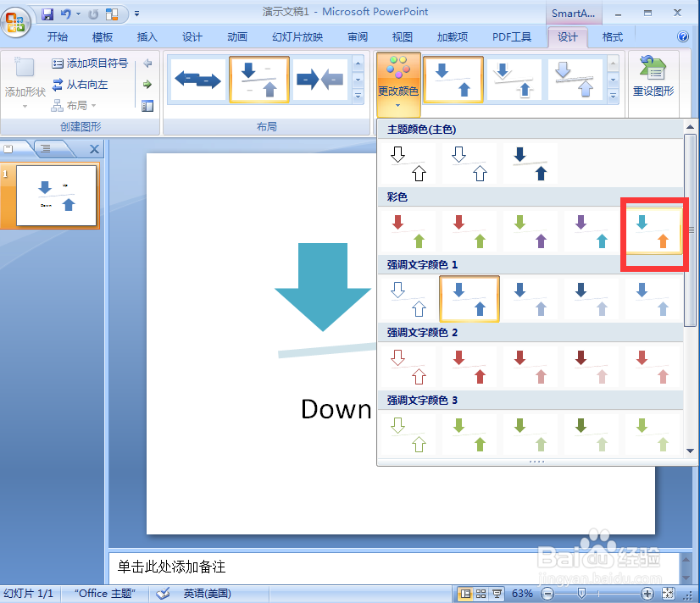Select solid green option under 强调文字颜色 3

point(469,434)
